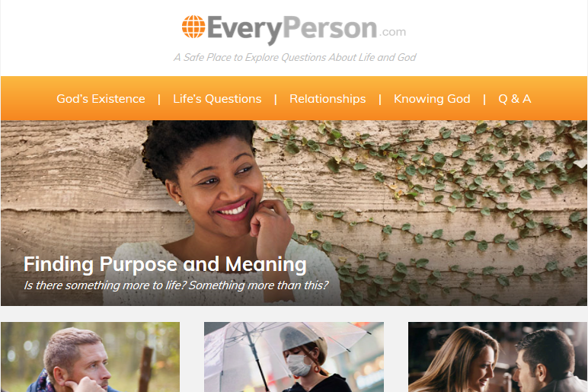Click the separator before Q & A
This screenshot has height=392, width=588.
pos(484,99)
